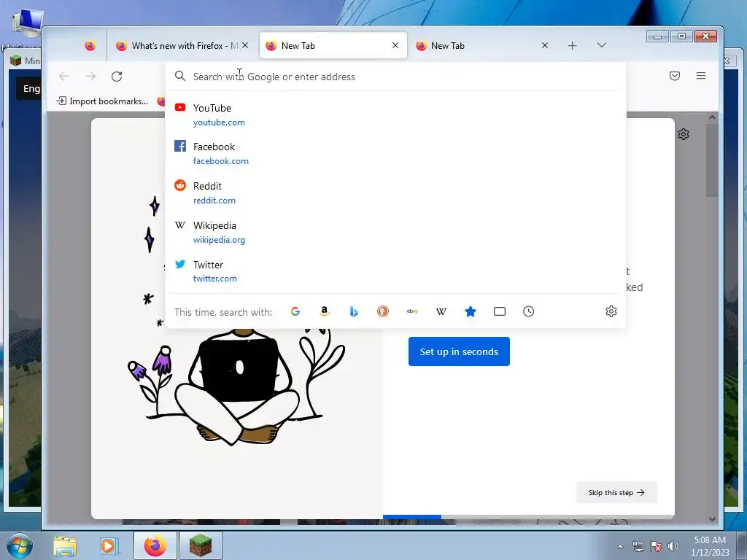Open the Wikipedia suggestion
747x560 pixels.
pyautogui.click(x=395, y=233)
